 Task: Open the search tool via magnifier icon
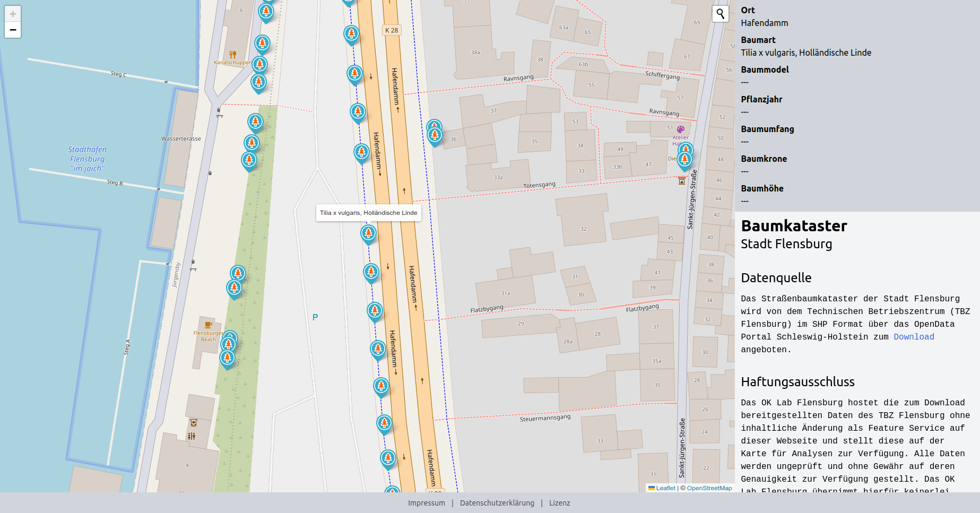[x=720, y=14]
